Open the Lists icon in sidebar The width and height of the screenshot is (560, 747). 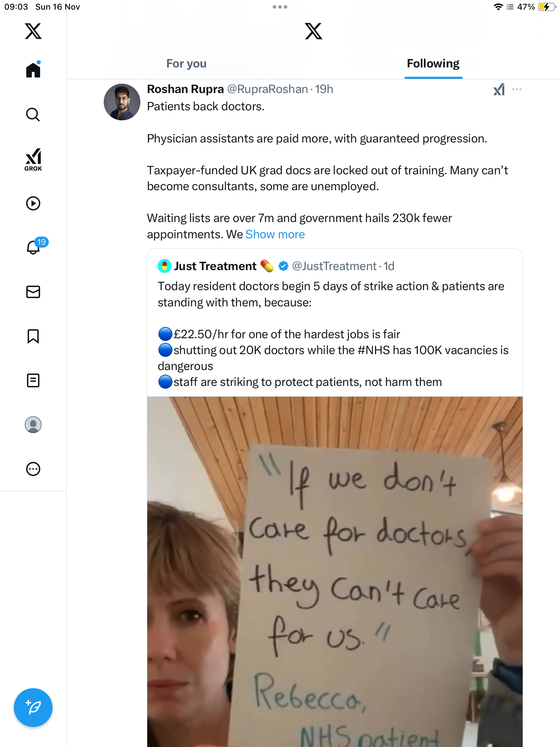tap(33, 380)
